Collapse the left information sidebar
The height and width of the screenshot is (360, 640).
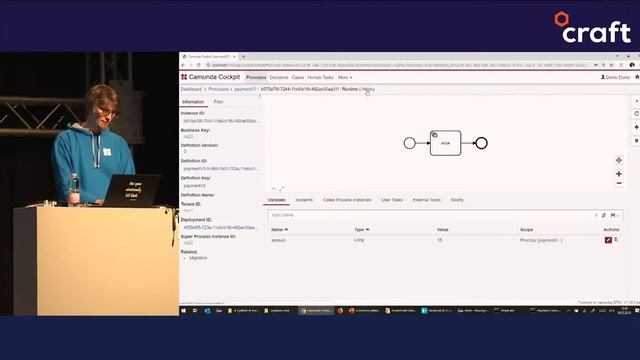(260, 96)
